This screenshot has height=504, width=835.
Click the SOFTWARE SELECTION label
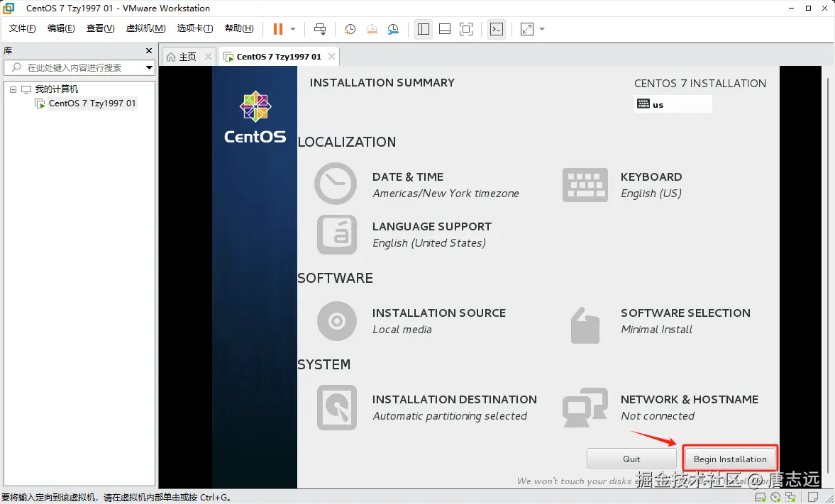click(685, 313)
